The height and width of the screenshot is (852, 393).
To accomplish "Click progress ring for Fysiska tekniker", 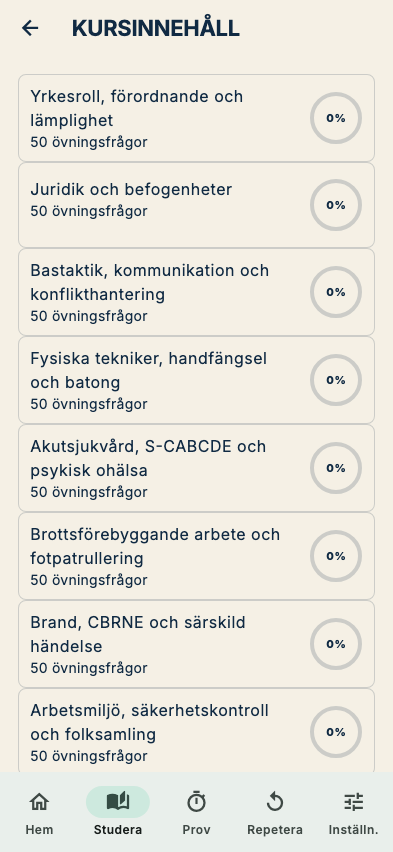I will coord(336,380).
